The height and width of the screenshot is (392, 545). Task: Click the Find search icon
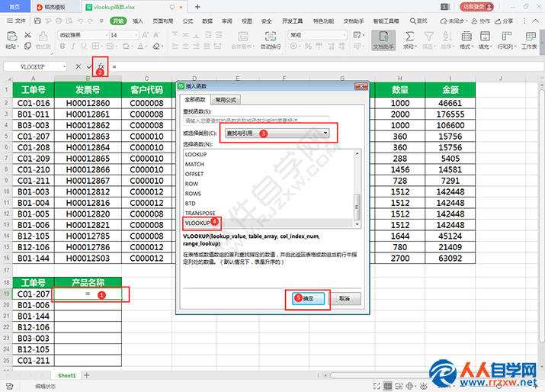pyautogui.click(x=418, y=21)
